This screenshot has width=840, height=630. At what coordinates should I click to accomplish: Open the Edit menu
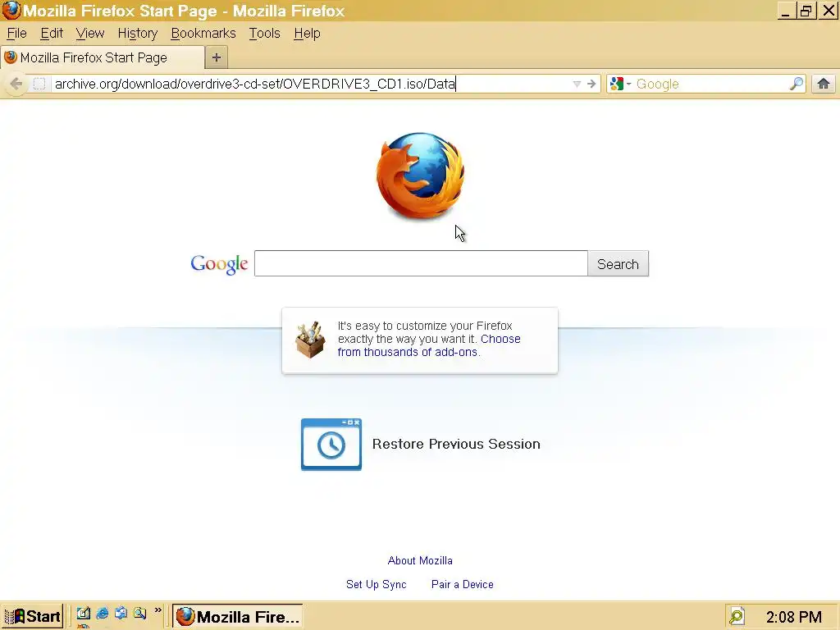click(x=52, y=33)
